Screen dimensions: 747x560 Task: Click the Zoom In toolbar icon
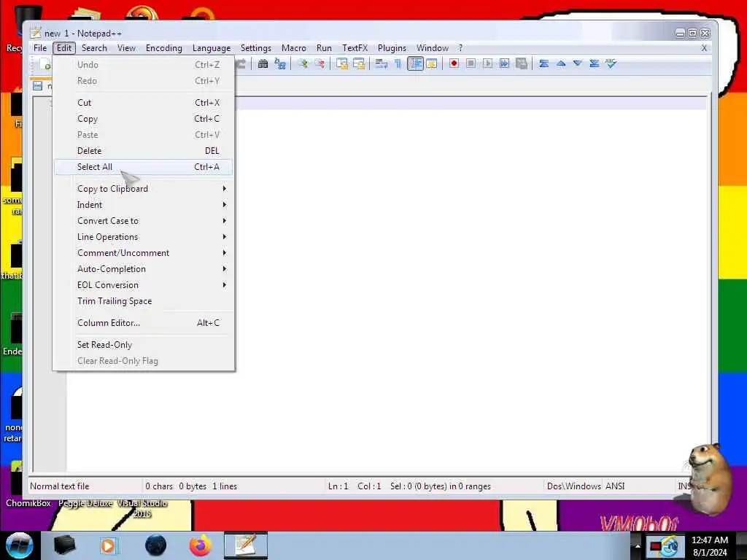tap(303, 64)
